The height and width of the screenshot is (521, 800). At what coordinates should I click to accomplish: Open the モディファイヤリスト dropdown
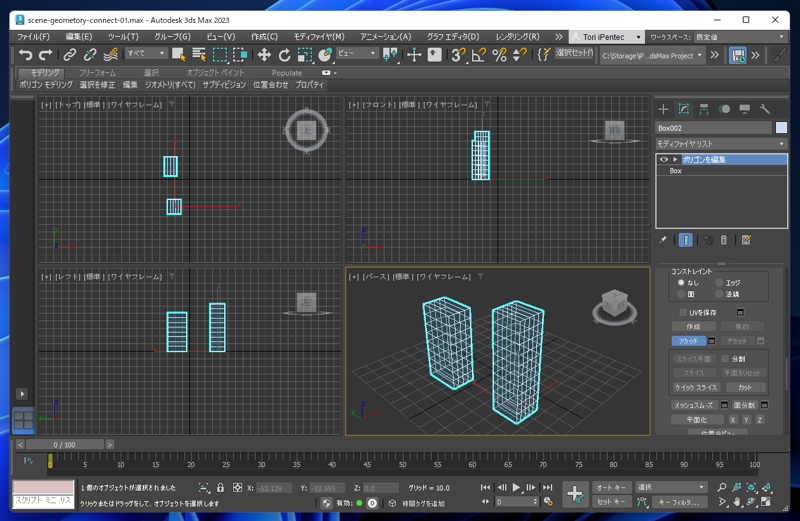720,144
